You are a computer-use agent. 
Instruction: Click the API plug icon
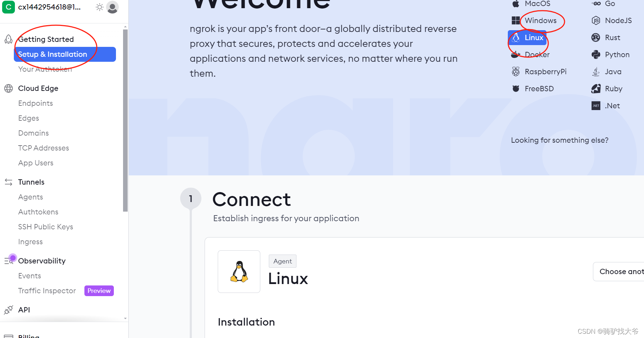(x=9, y=310)
